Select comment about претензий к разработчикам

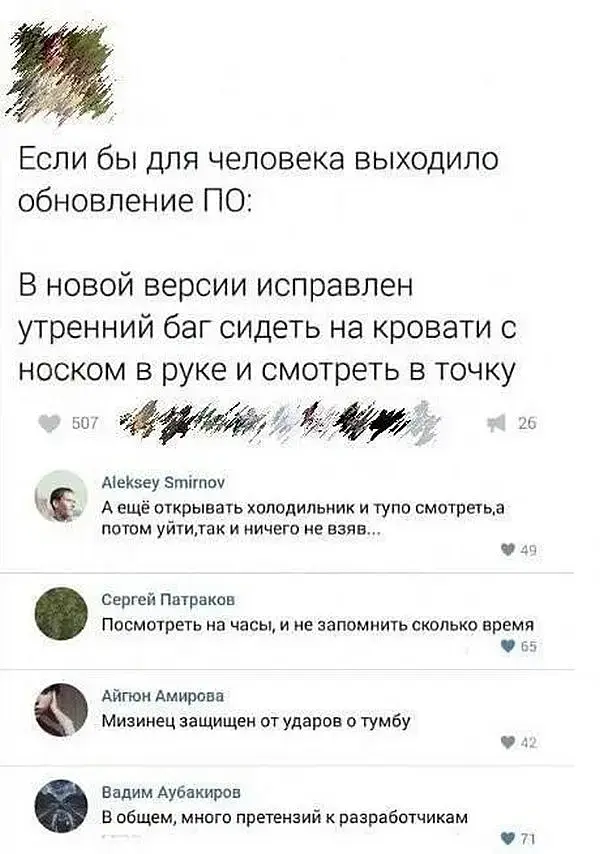coord(285,817)
